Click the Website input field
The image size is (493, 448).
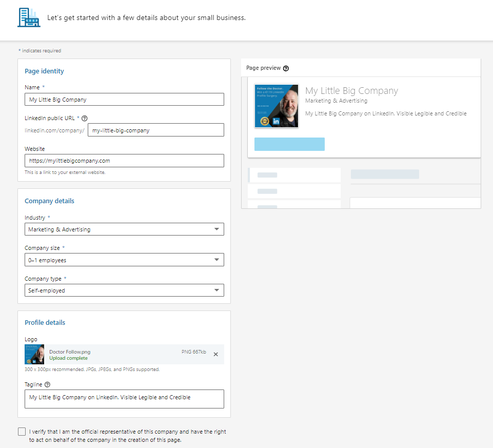[x=124, y=161]
